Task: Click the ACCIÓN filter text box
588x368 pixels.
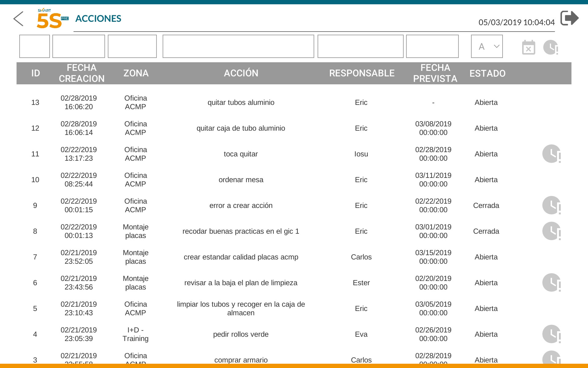Action: pos(238,46)
